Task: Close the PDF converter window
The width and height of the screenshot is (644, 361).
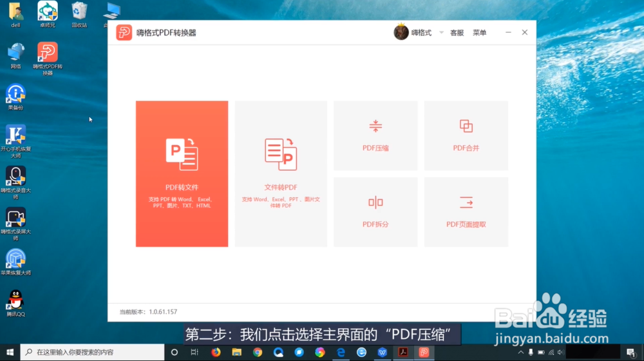Action: click(524, 32)
